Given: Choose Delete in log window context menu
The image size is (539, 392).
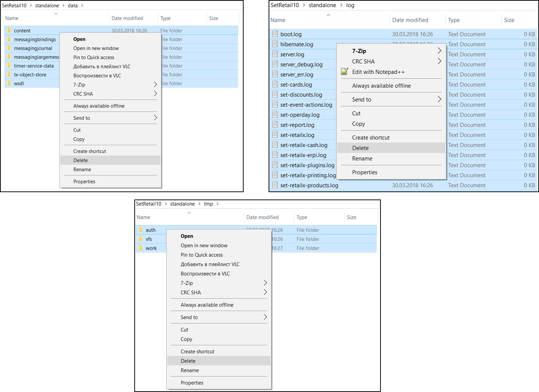Looking at the screenshot, I should tap(391, 148).
